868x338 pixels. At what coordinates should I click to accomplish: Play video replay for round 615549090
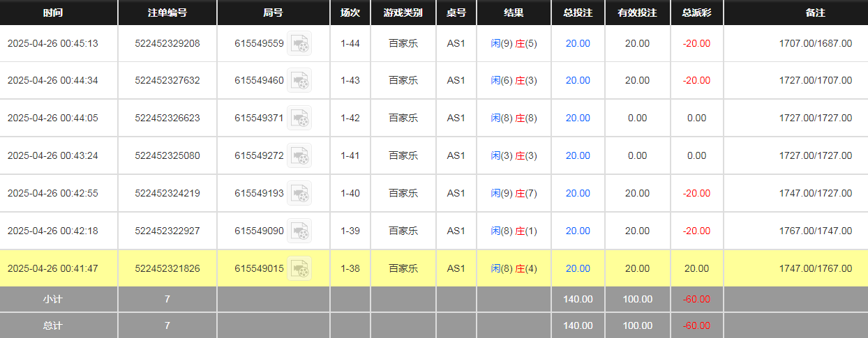[x=299, y=231]
